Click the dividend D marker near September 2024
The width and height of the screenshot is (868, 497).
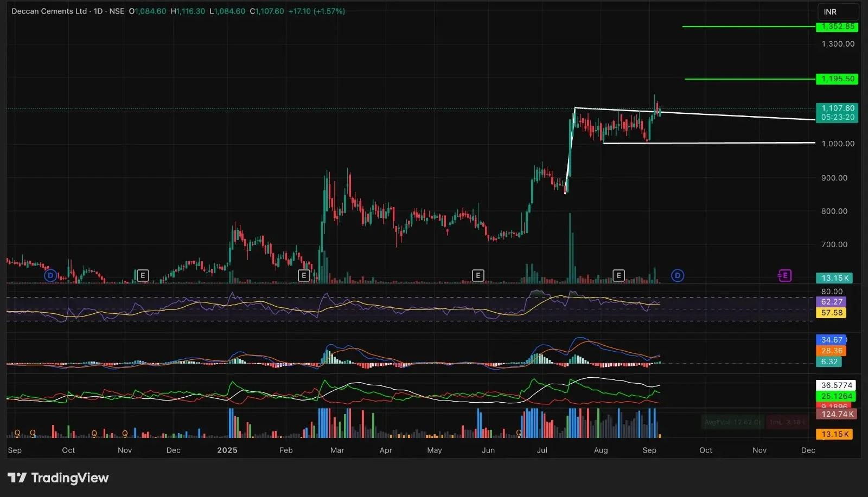pyautogui.click(x=50, y=276)
